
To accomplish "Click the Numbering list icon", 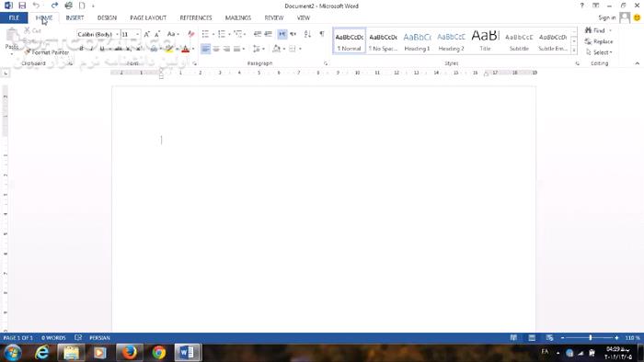I will click(x=222, y=34).
